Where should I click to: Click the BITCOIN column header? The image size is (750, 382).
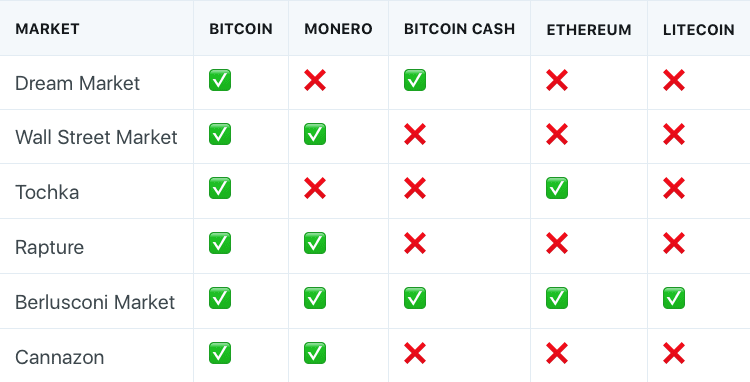[241, 29]
